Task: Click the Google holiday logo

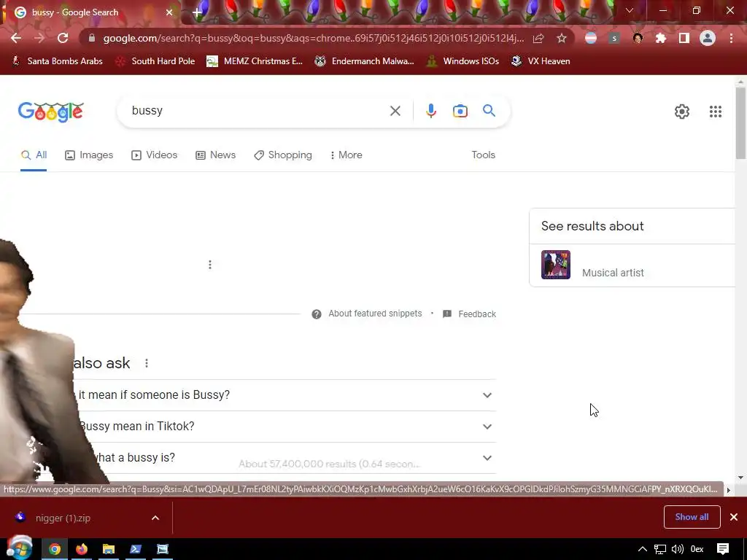Action: pyautogui.click(x=50, y=112)
